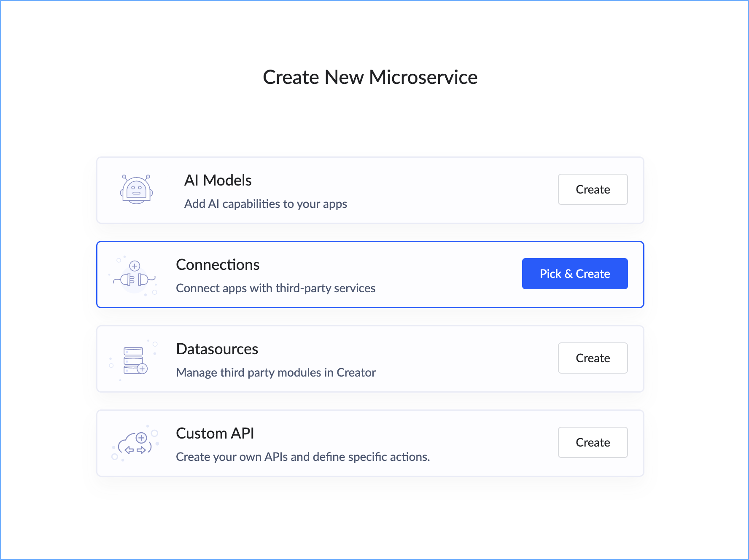Select the Connections title text
The width and height of the screenshot is (749, 560).
(218, 265)
